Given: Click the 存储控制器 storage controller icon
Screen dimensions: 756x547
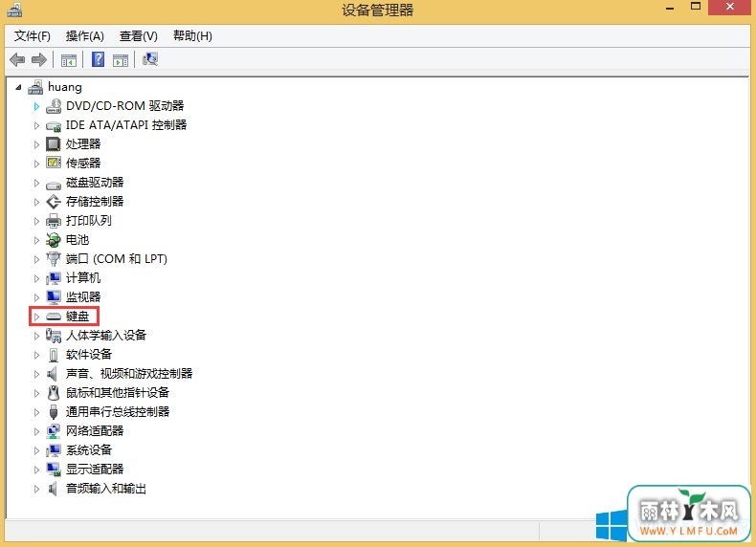Looking at the screenshot, I should pos(54,202).
